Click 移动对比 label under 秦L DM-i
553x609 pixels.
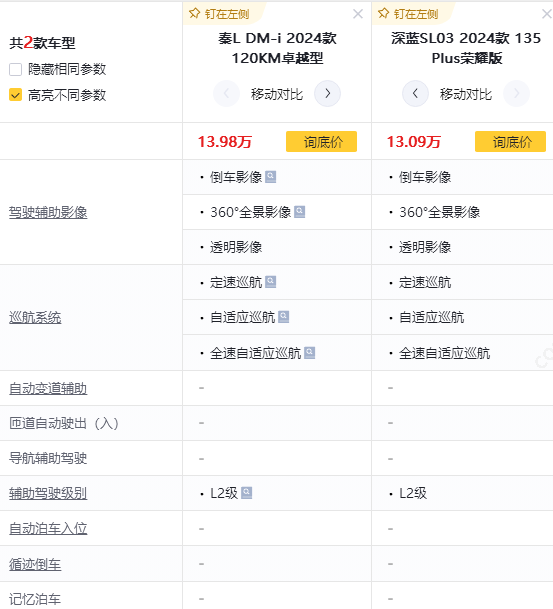(276, 94)
